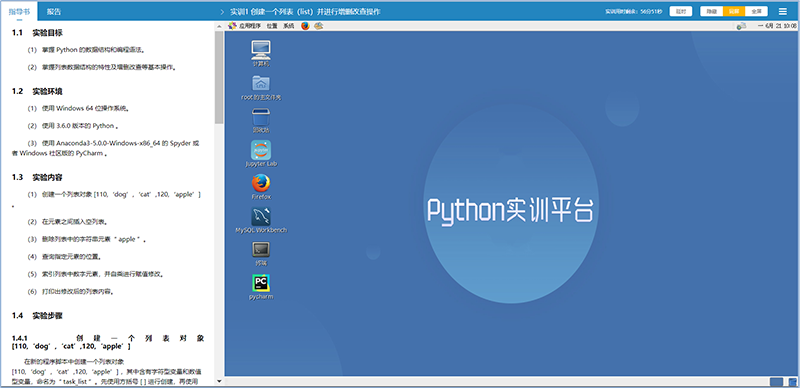Click the guide panel scrollbar thumb

[219, 77]
